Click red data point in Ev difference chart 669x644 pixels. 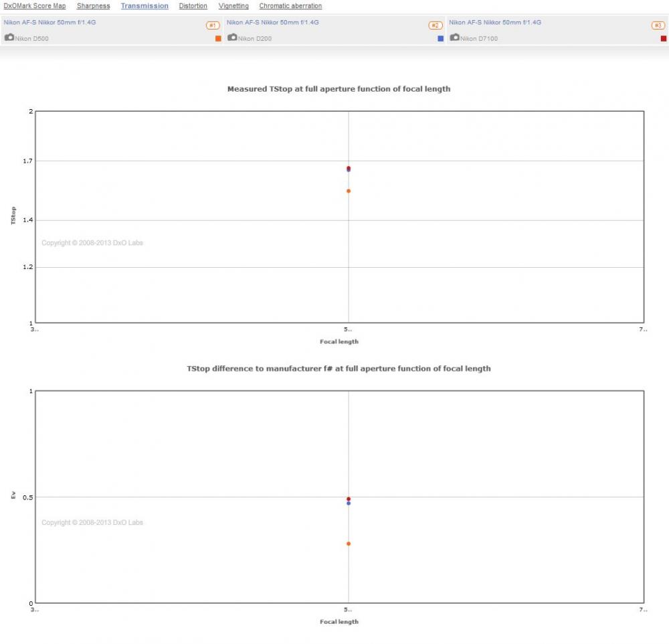coord(349,499)
